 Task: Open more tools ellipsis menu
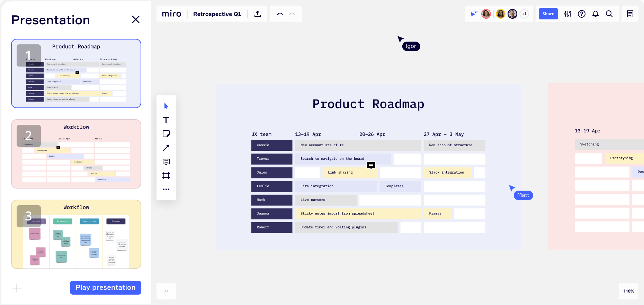166,189
